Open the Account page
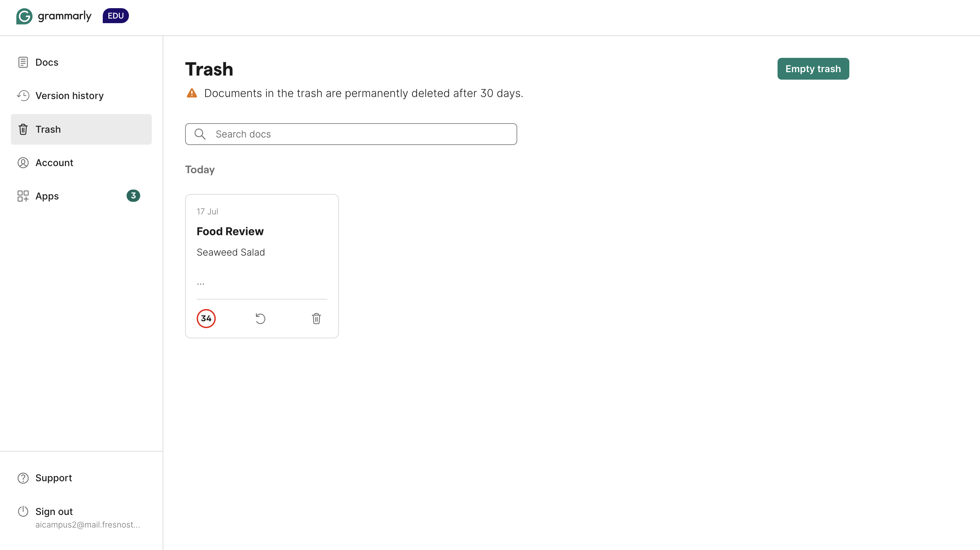 point(54,163)
